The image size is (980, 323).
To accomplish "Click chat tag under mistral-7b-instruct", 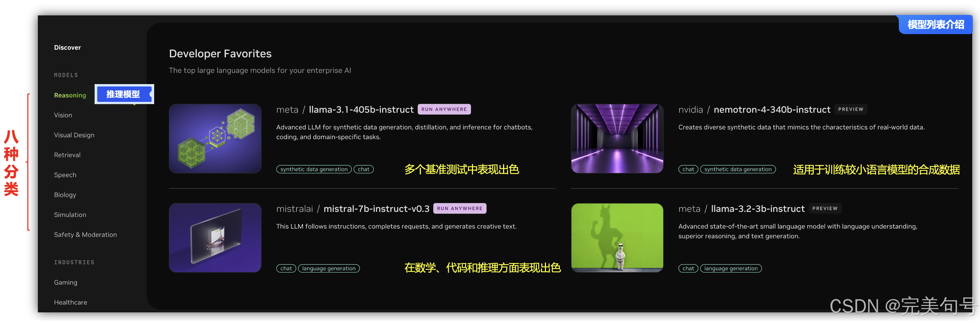I will point(286,268).
